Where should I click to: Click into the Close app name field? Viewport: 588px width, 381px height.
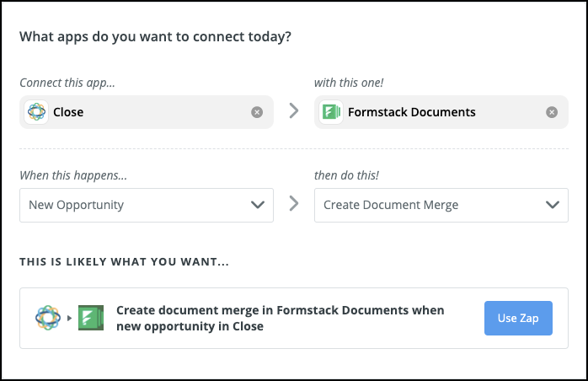coord(143,112)
